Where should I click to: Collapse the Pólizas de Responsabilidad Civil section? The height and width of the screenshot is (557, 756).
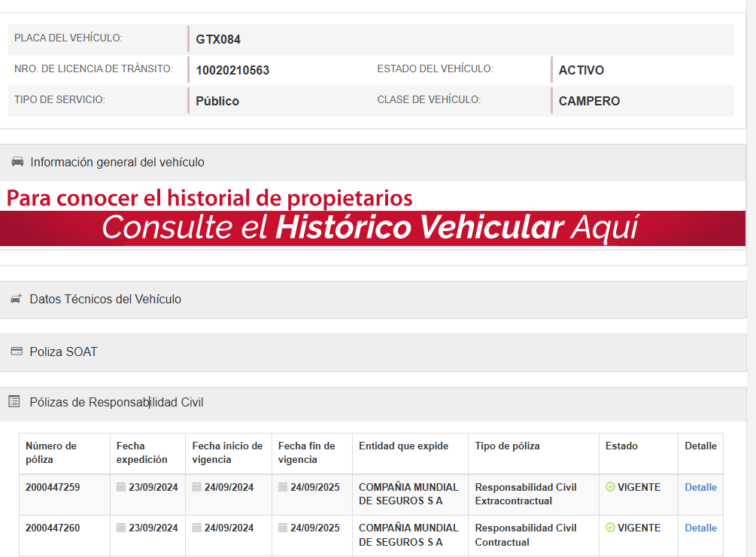116,402
